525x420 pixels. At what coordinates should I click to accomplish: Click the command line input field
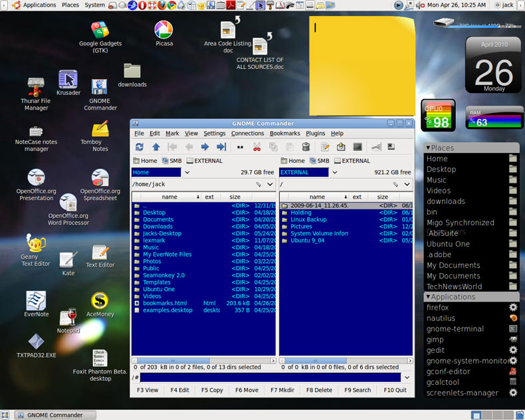pos(270,377)
